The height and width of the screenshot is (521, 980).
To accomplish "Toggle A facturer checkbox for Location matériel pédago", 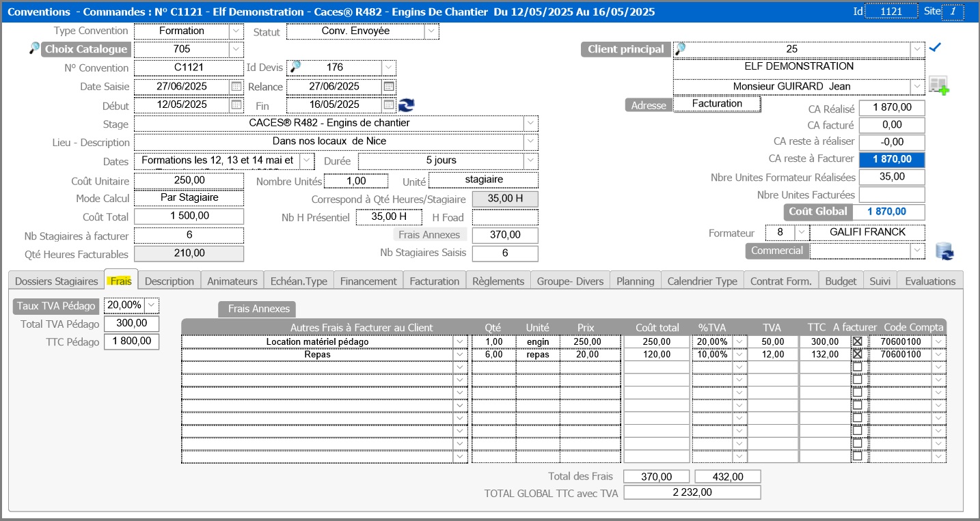I will coord(857,341).
